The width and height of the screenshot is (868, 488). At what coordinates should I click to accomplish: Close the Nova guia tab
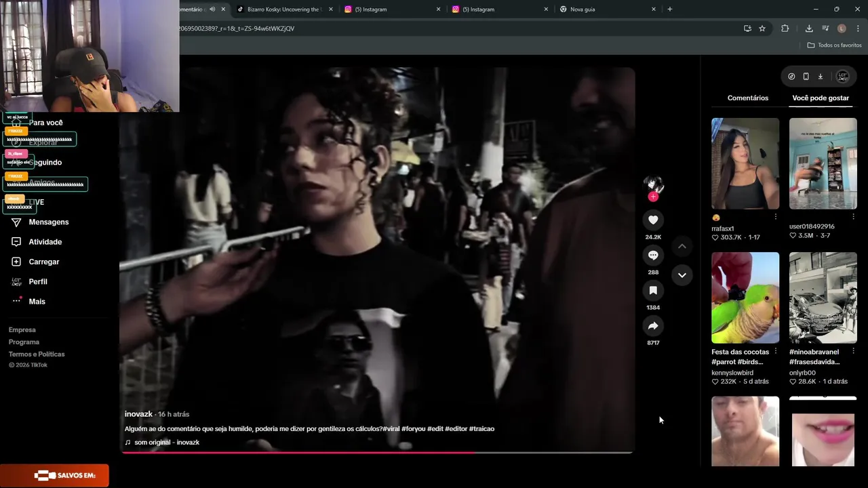pos(654,9)
